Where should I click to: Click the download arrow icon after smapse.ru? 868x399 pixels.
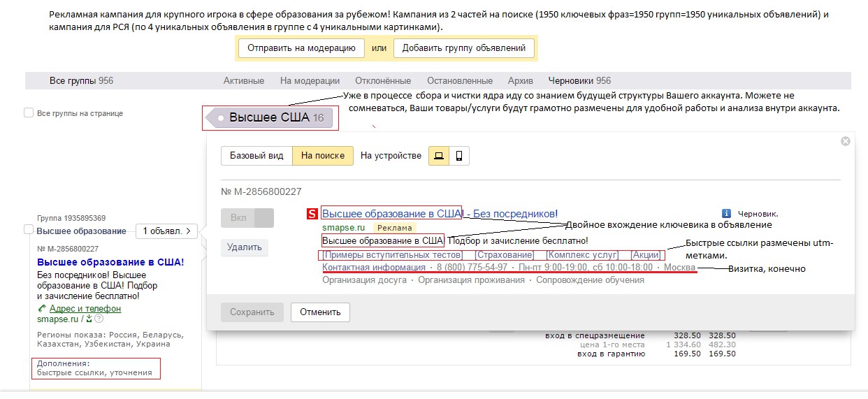click(x=89, y=319)
